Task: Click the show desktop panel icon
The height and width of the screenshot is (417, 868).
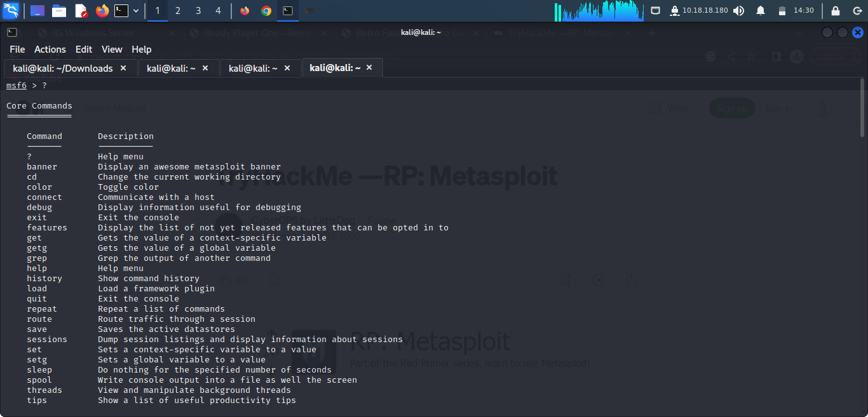Action: pyautogui.click(x=37, y=11)
